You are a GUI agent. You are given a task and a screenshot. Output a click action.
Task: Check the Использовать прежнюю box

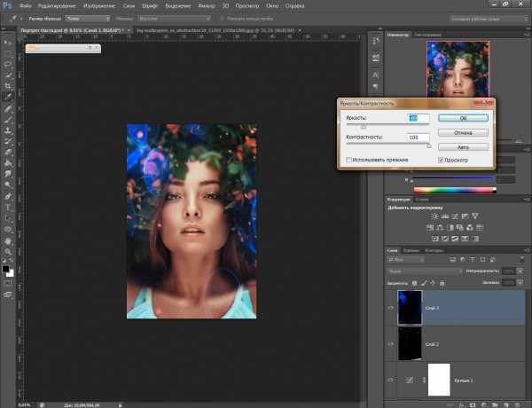pos(348,160)
